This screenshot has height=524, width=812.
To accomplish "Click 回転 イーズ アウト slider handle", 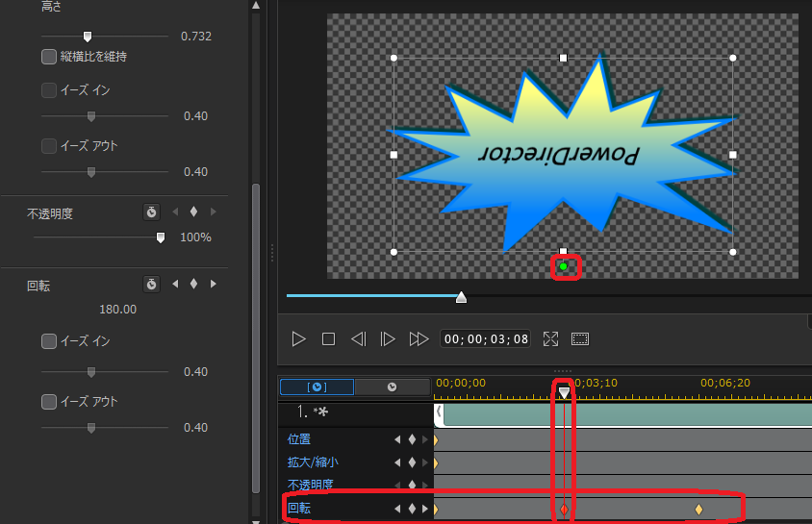I will pos(91,428).
